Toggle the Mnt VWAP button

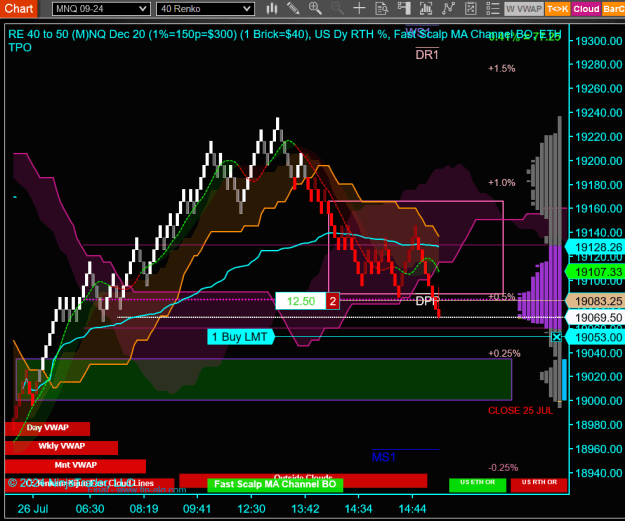click(75, 466)
